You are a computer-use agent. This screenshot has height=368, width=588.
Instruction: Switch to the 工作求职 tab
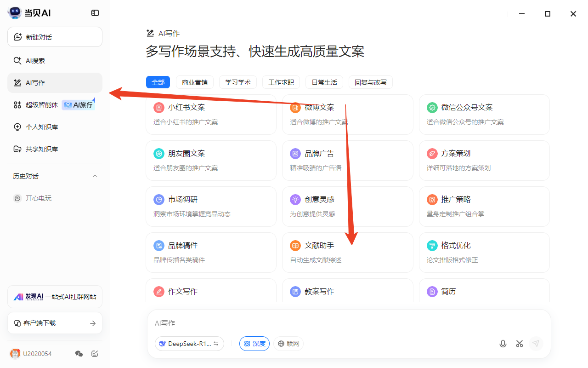281,82
